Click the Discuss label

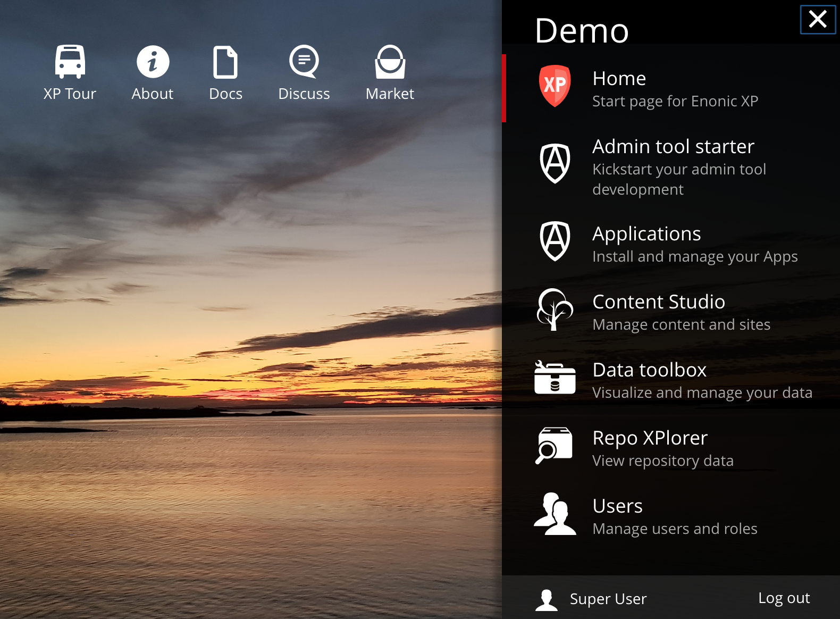tap(304, 94)
